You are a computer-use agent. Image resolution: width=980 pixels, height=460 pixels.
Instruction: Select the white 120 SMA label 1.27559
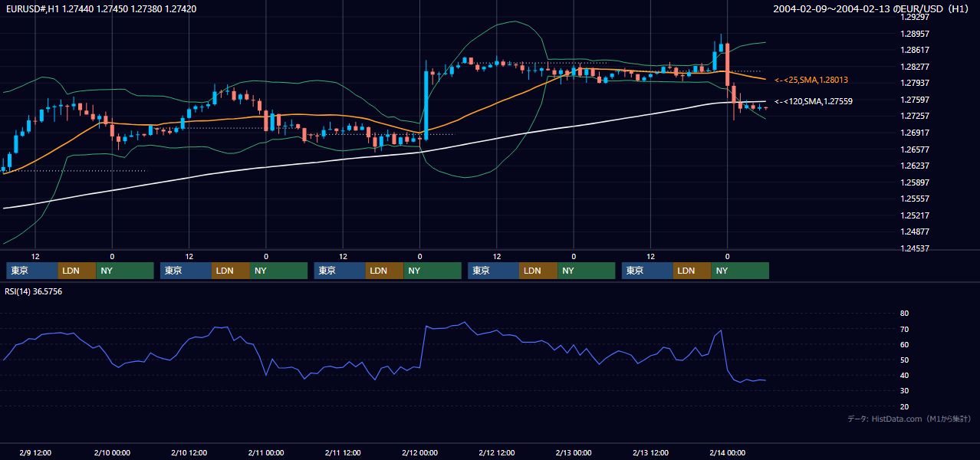[814, 101]
